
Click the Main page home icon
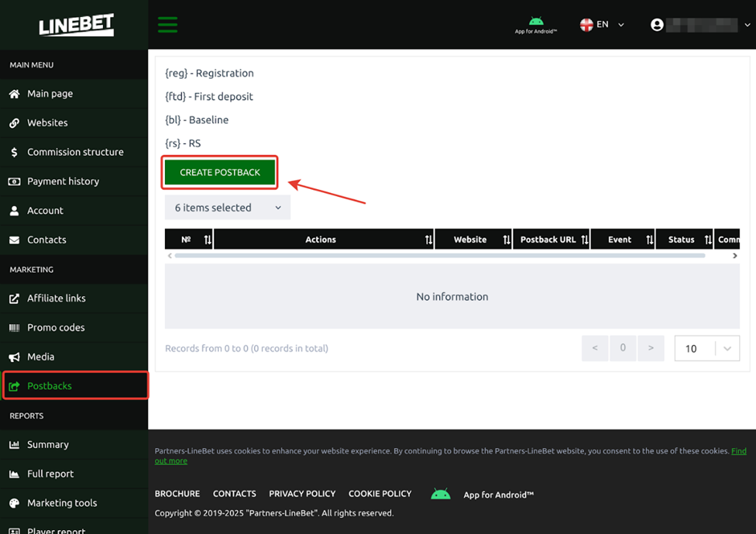(14, 94)
